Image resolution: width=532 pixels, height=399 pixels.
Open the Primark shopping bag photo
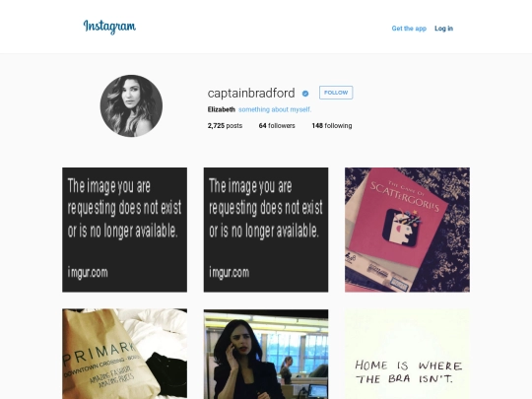(x=124, y=354)
